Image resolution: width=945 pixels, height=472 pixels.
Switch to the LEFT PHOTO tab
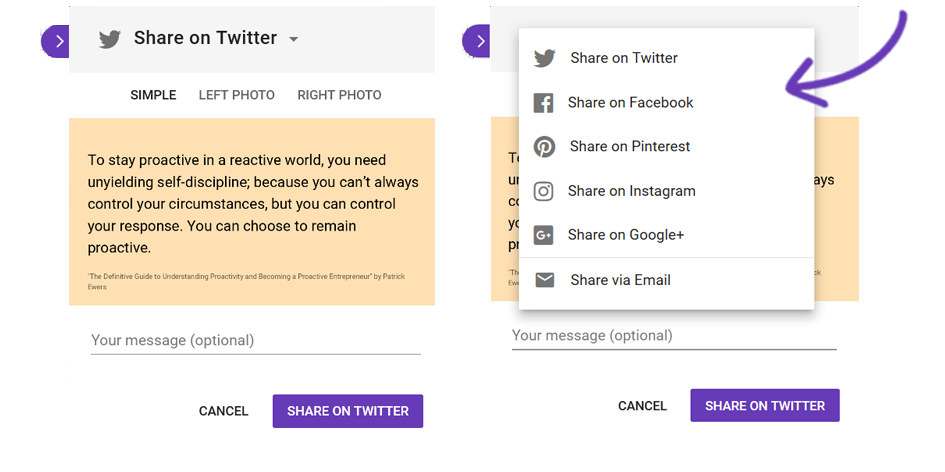pyautogui.click(x=236, y=95)
